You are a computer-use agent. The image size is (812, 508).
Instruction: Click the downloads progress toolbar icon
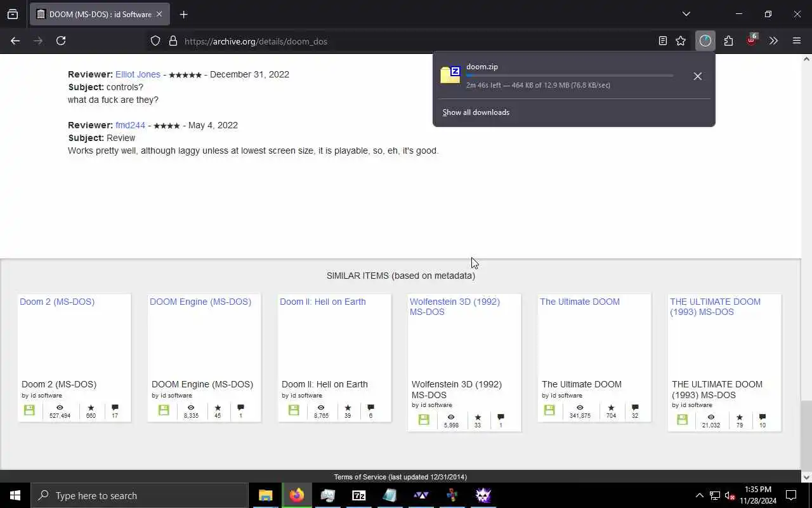point(705,41)
